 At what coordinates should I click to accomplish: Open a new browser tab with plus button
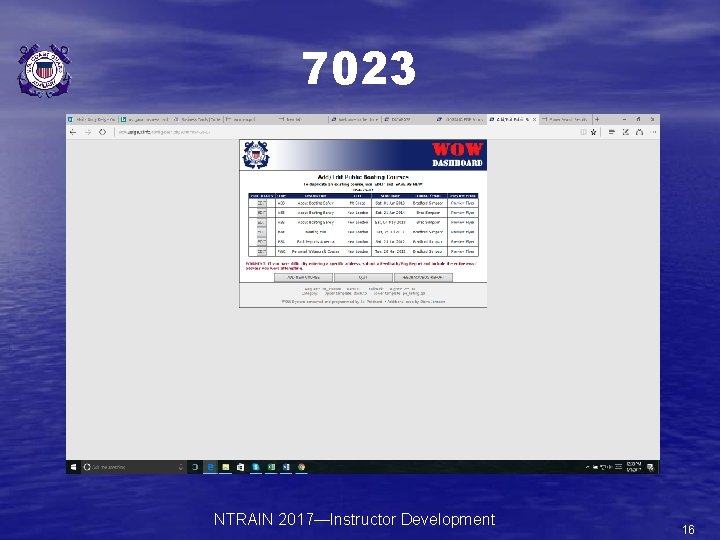click(597, 119)
